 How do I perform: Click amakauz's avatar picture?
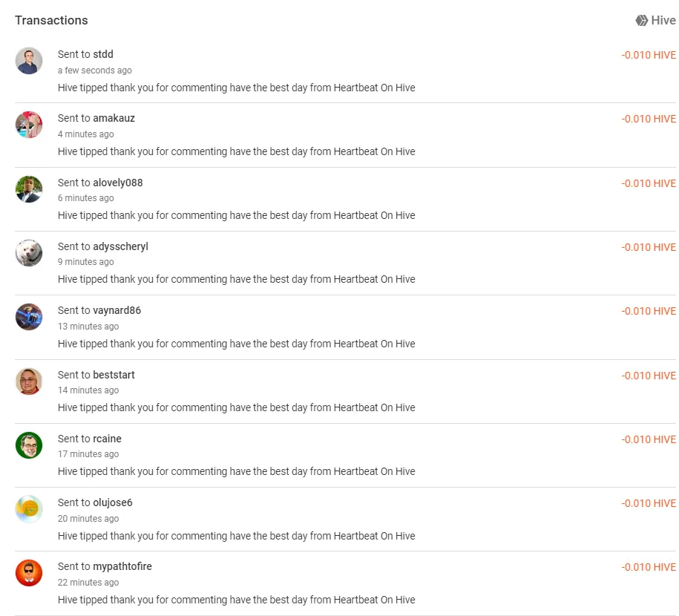(29, 125)
